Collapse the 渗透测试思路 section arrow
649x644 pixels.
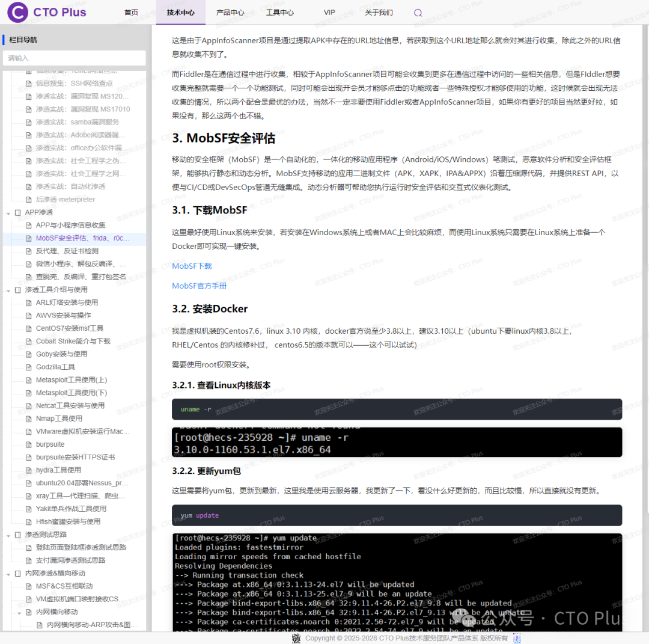pyautogui.click(x=8, y=535)
